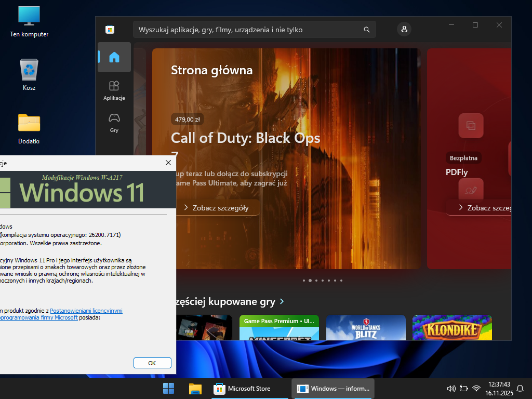Click the Windows Start button

168,389
